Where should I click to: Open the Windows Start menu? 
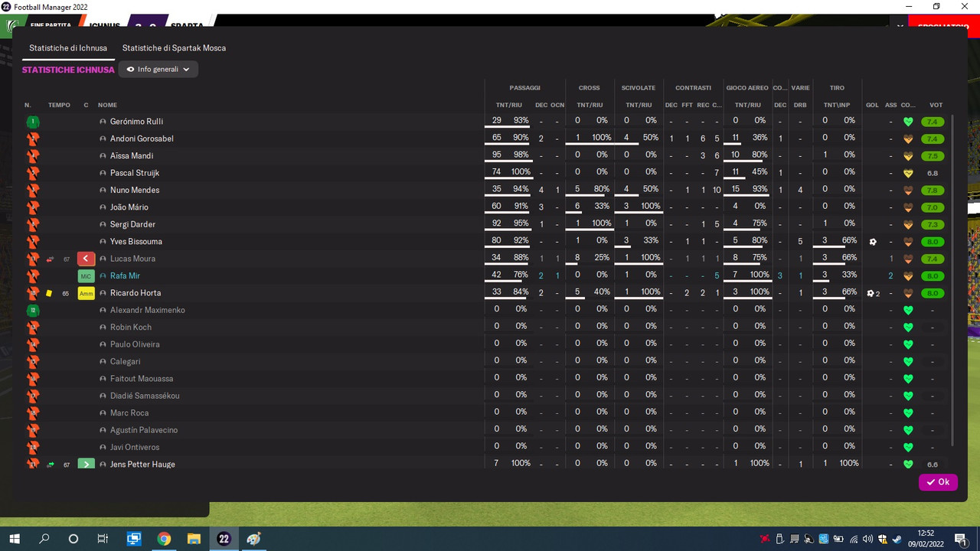coord(15,539)
